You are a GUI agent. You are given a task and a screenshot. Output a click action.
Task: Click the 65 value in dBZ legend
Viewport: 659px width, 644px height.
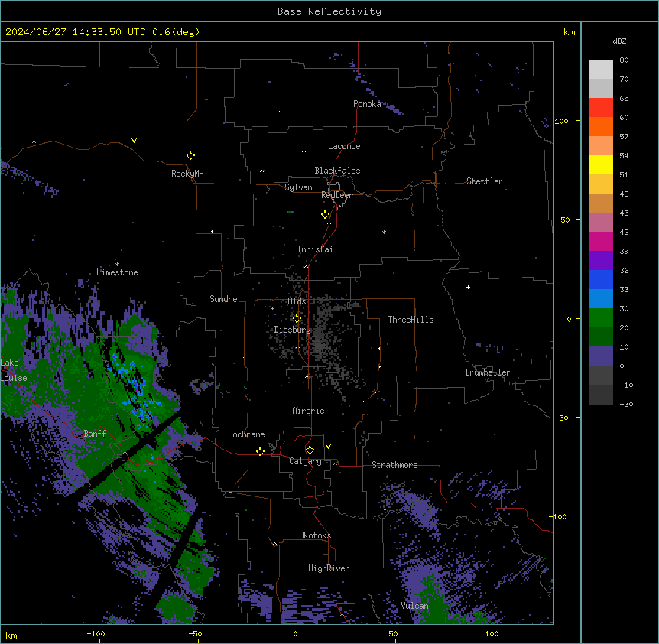coord(624,98)
